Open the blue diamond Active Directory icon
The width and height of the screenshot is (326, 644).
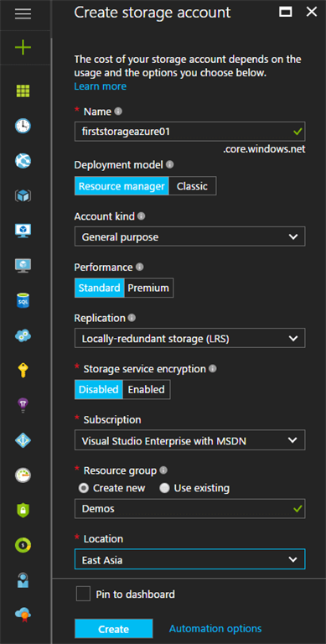tap(23, 440)
